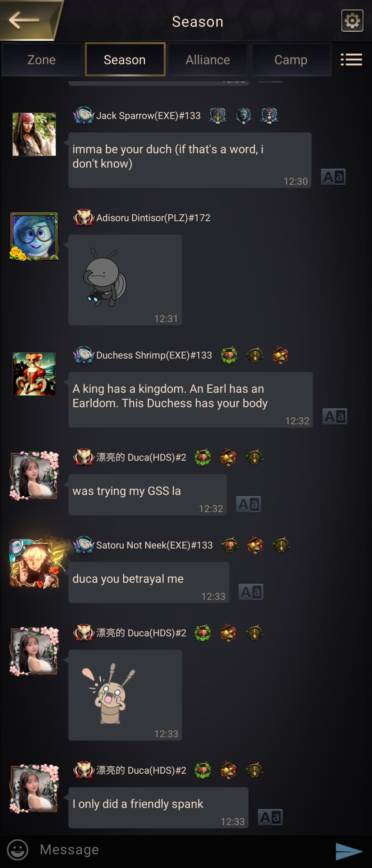Image resolution: width=372 pixels, height=868 pixels.
Task: Tap Satoru Not Neek(EXE)#133 player name
Action: [154, 545]
